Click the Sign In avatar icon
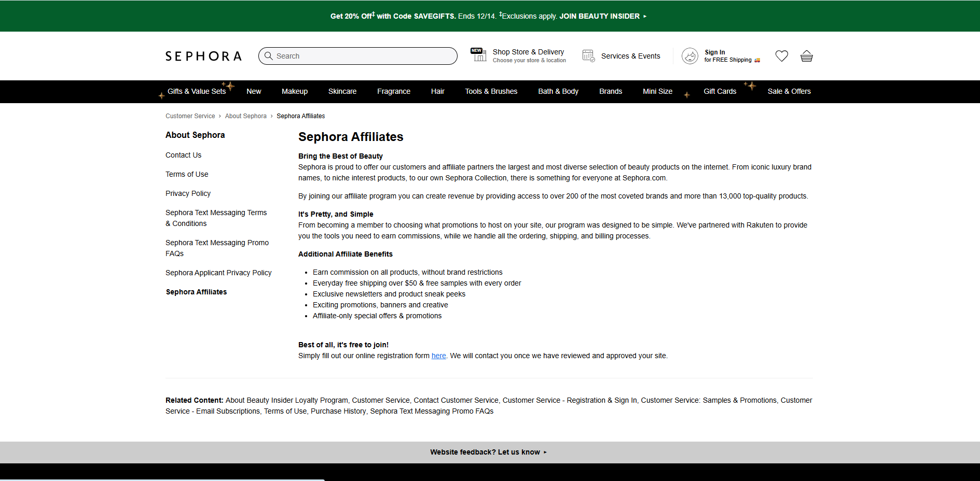 click(689, 56)
